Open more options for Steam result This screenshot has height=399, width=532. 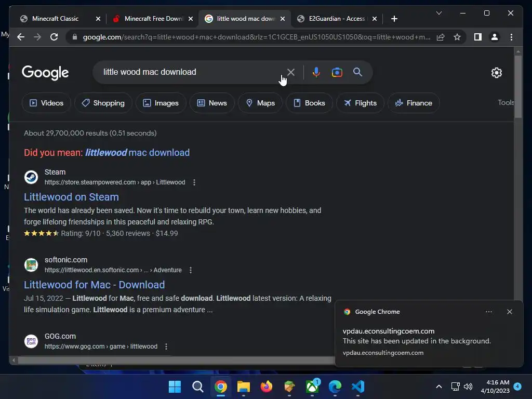[194, 182]
